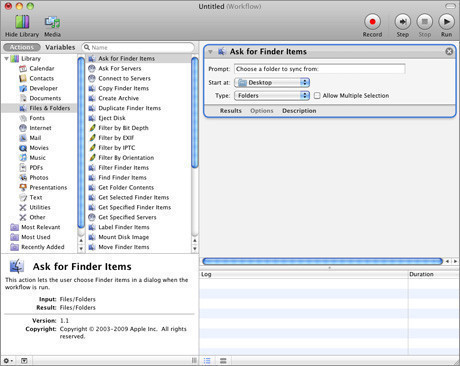Screen dimensions: 460x366
Task: Select Create Archive action
Action: (139, 98)
